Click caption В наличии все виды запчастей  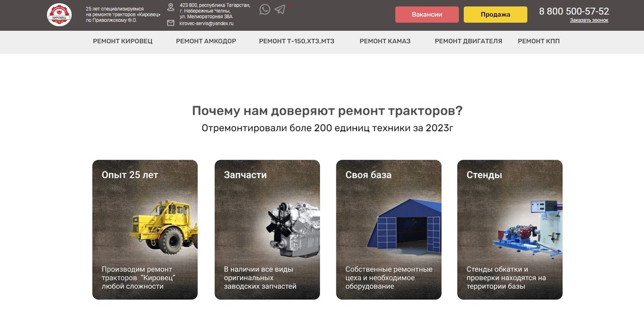pyautogui.click(x=260, y=278)
